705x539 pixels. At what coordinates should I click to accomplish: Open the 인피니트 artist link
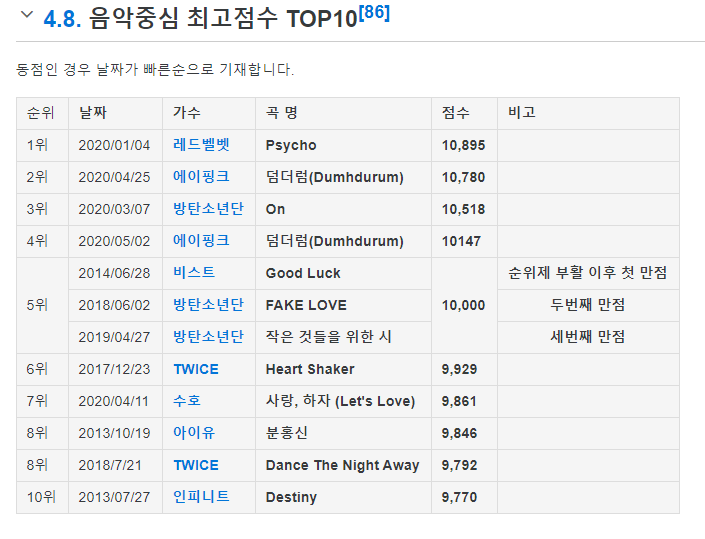[201, 497]
